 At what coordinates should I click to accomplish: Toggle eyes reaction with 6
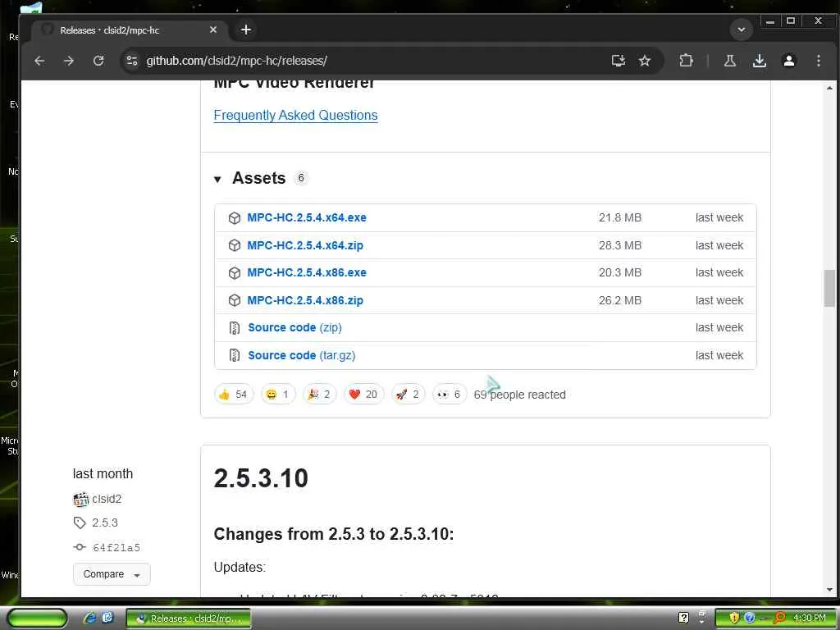tap(450, 395)
